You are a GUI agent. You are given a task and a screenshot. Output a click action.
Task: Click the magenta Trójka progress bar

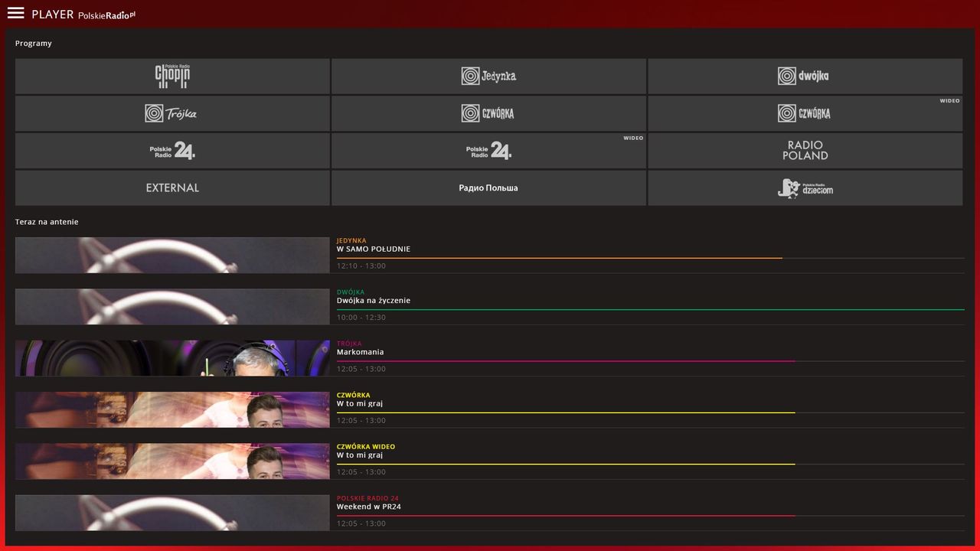tap(566, 361)
